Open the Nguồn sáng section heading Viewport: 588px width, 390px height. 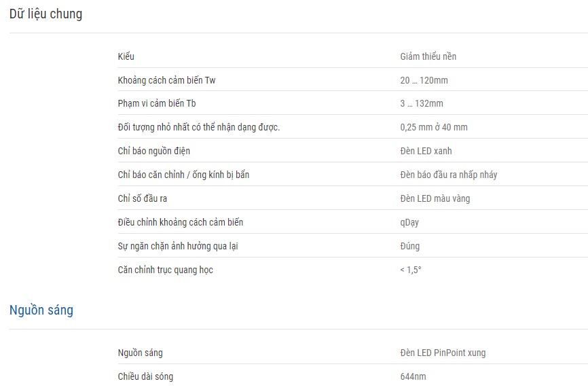pyautogui.click(x=41, y=310)
